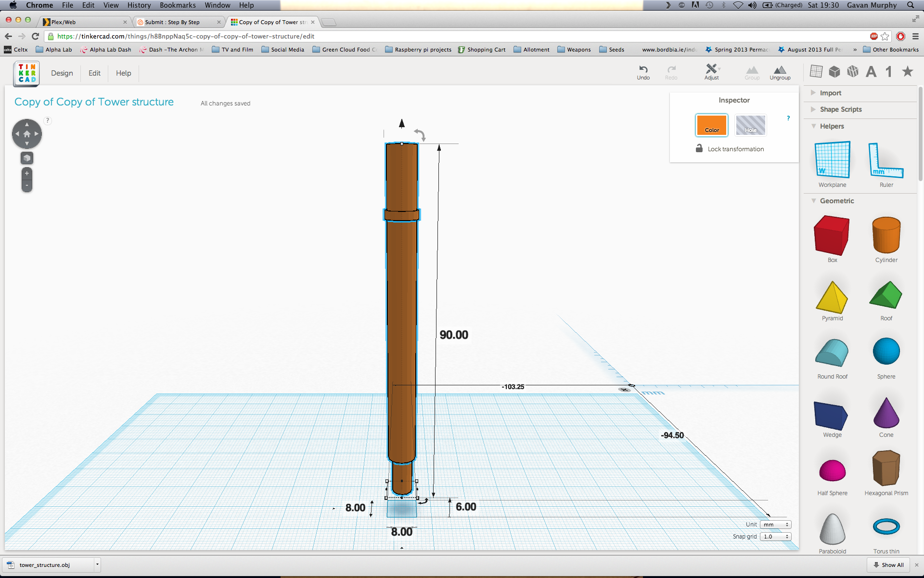Switch to Submit : Step By Step tab
Screen dimensions: 924x578
point(179,22)
